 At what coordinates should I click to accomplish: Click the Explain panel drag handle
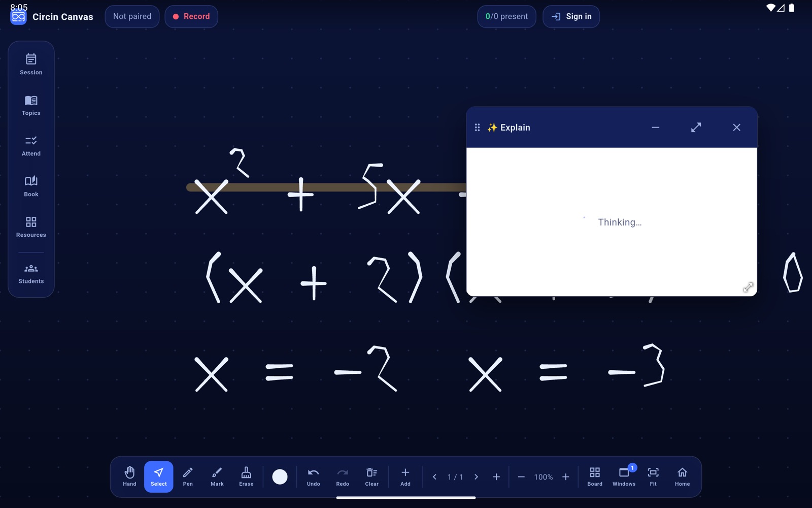477,128
